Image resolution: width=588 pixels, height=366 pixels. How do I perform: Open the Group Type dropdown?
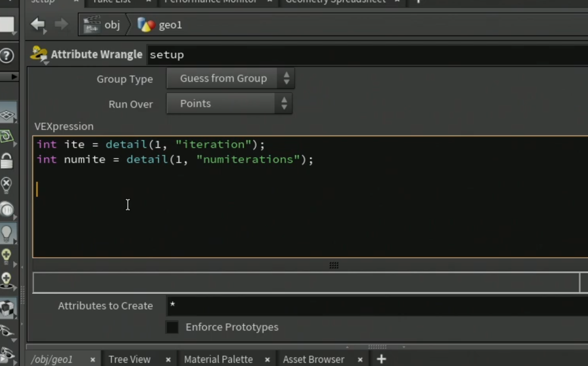click(230, 78)
